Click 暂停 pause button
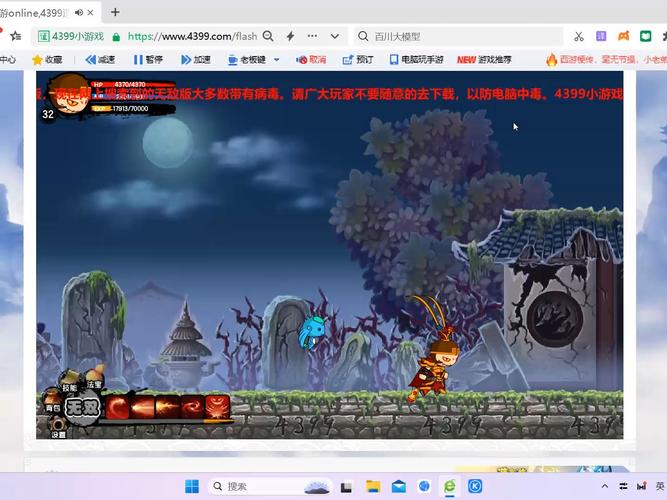This screenshot has height=500, width=667. [148, 60]
